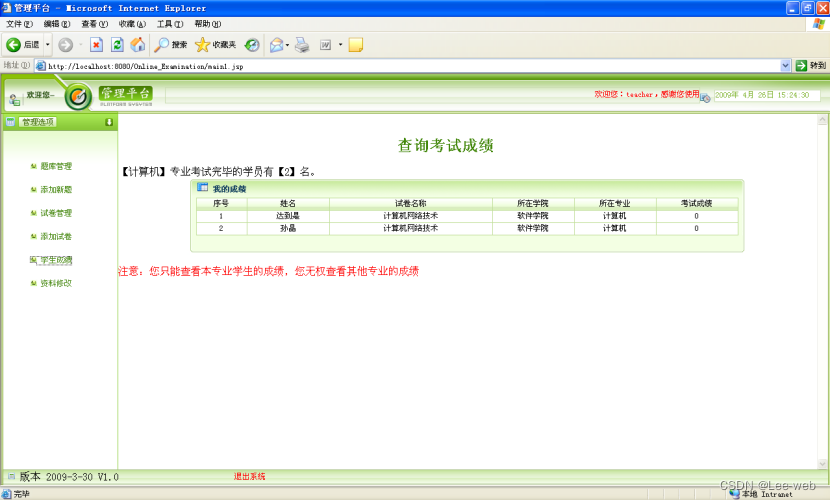
Task: Click the date and time field
Action: click(767, 95)
